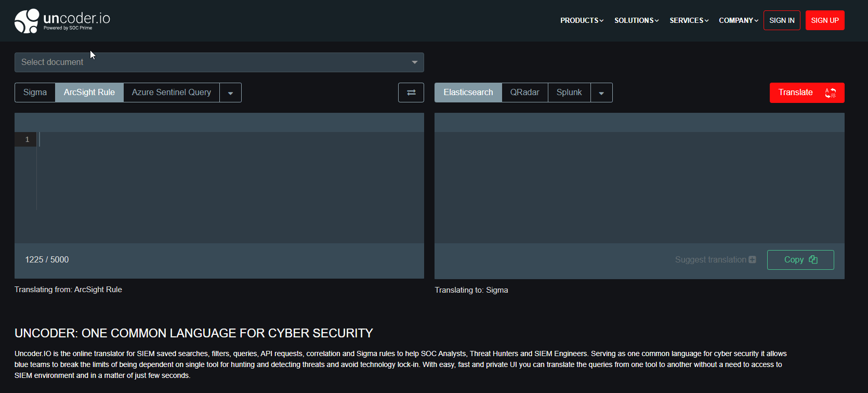Image resolution: width=868 pixels, height=393 pixels.
Task: Click the translated output area
Action: (639, 187)
